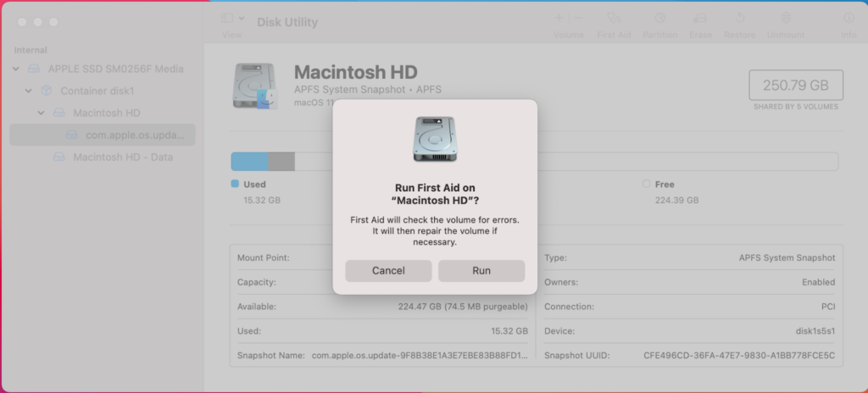
Task: Select Container disk1 in the sidebar
Action: point(97,91)
